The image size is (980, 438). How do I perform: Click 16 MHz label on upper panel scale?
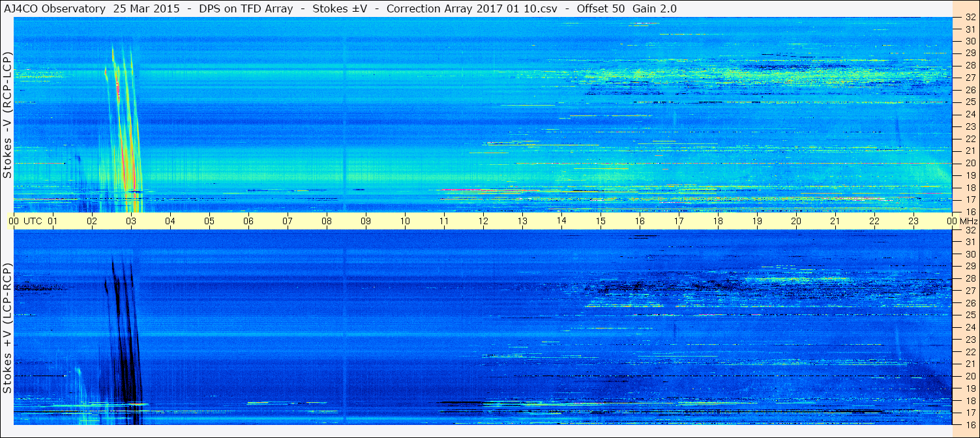(970, 211)
